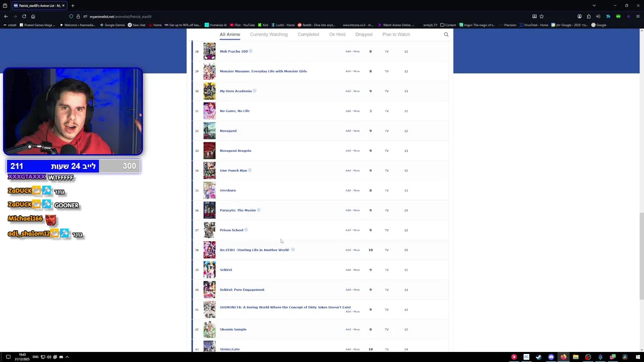
Task: Click More in the No Game, No Life row
Action: point(356,111)
